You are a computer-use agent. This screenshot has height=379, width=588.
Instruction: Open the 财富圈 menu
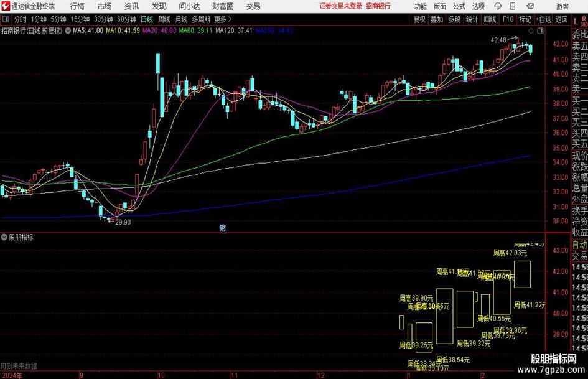pyautogui.click(x=223, y=6)
